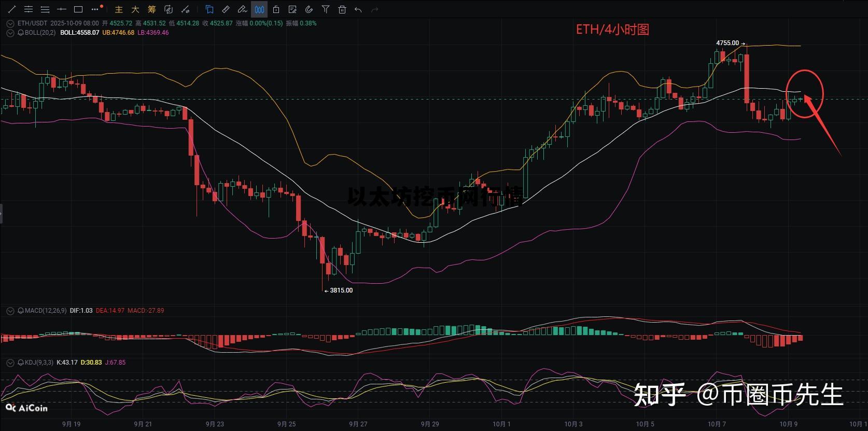Click the 大 large-order button
868x431 pixels.
click(x=135, y=9)
